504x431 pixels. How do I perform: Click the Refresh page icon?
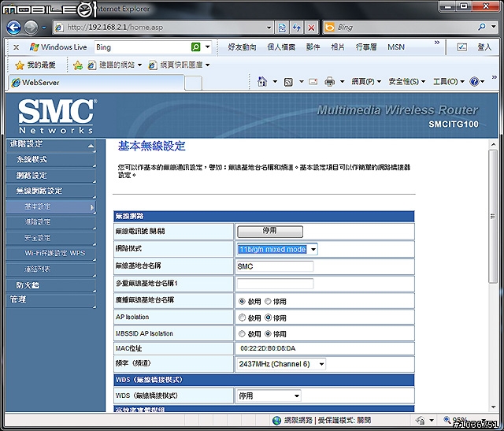click(296, 28)
